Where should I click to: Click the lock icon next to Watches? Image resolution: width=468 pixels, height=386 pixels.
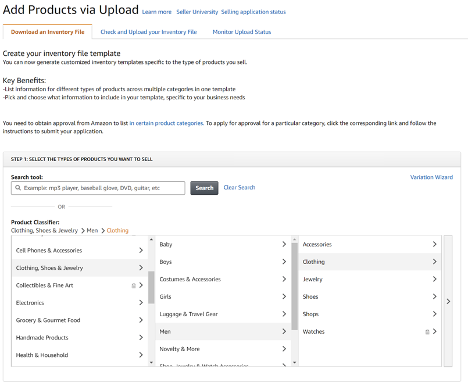click(x=427, y=332)
